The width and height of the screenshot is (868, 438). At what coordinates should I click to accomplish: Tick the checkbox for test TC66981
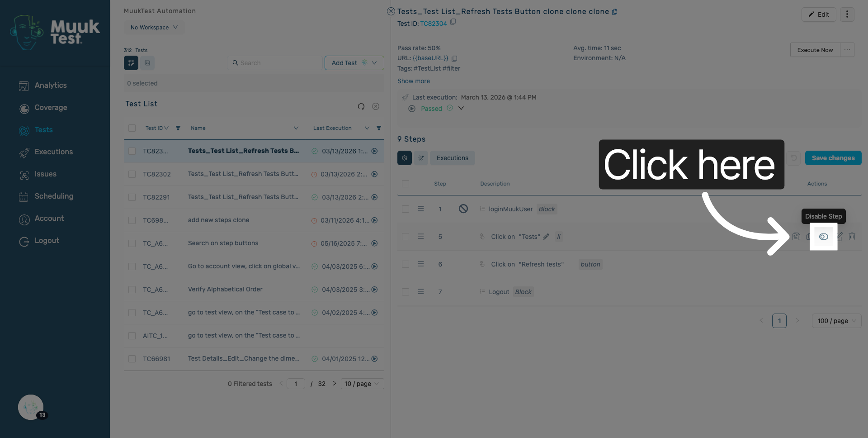[x=132, y=359]
